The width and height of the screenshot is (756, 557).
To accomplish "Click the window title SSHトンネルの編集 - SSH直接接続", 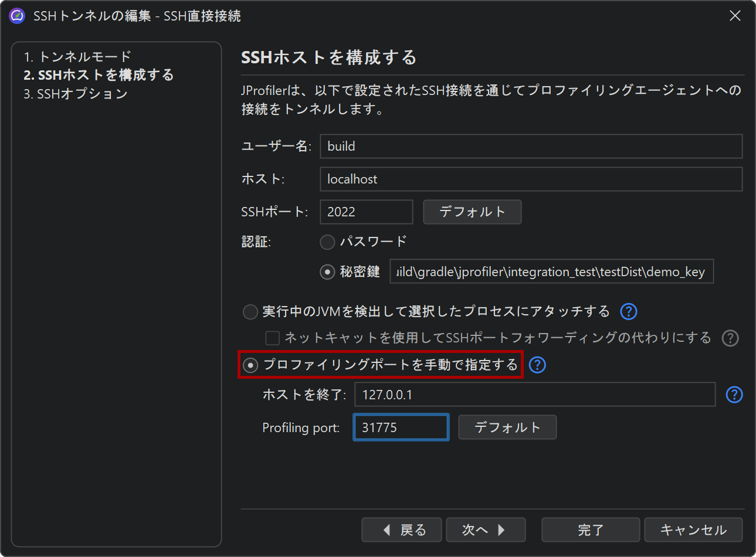I will [x=137, y=16].
